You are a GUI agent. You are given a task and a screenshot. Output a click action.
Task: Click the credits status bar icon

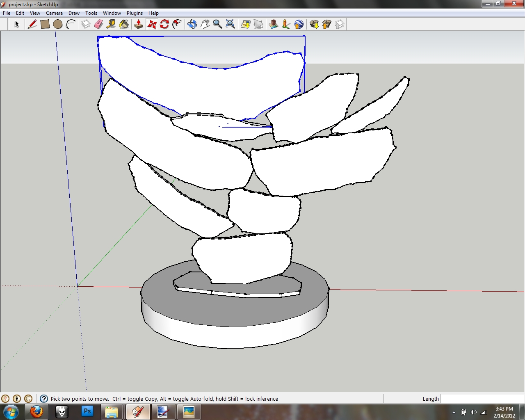[x=17, y=399]
